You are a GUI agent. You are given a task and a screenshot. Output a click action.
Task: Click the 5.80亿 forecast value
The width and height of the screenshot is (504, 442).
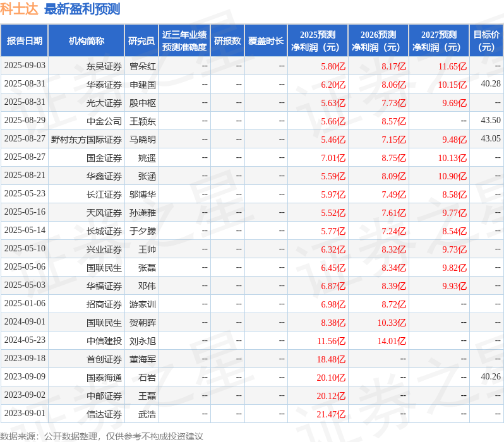333,66
